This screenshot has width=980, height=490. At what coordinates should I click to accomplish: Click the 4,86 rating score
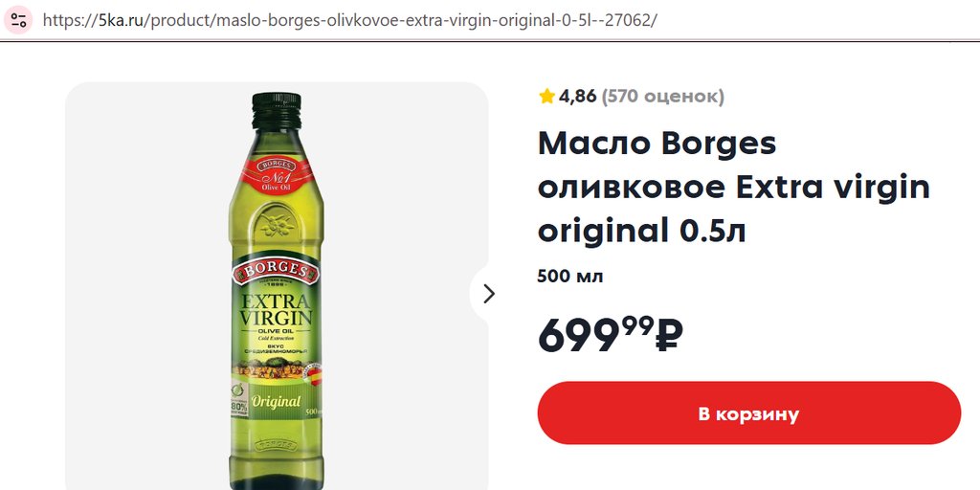(577, 97)
